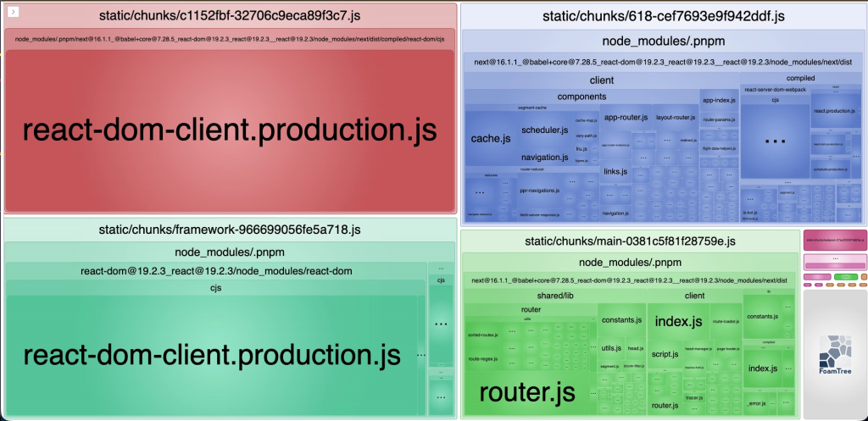Click the sorted-routes.js module

click(x=483, y=335)
